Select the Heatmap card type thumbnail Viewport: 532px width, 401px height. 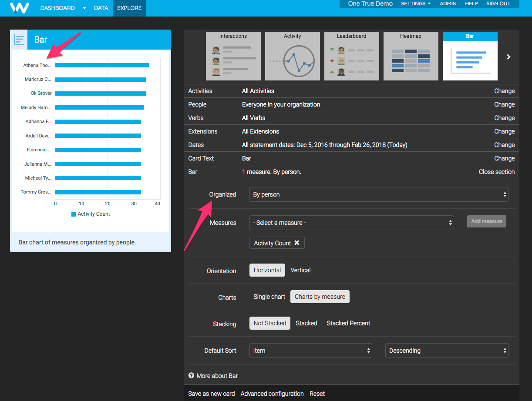(411, 56)
